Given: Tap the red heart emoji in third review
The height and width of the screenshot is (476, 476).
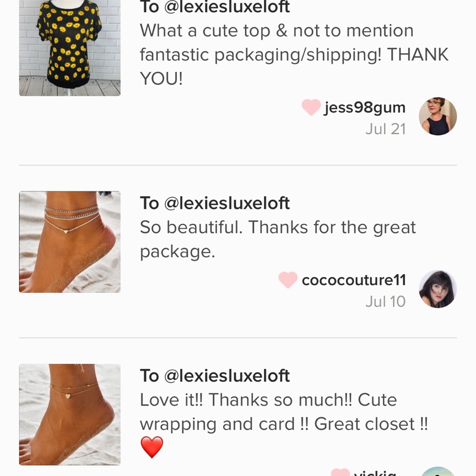Looking at the screenshot, I should pos(152,447).
